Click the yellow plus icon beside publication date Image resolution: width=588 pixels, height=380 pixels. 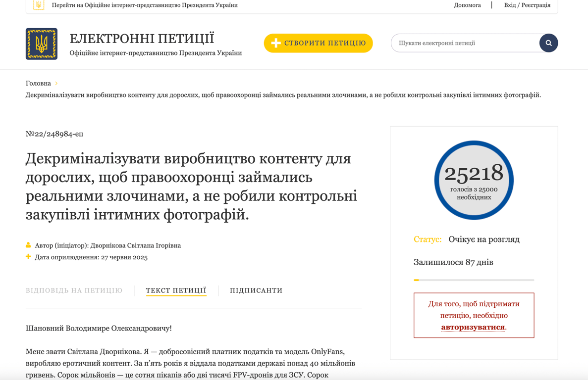pyautogui.click(x=28, y=257)
